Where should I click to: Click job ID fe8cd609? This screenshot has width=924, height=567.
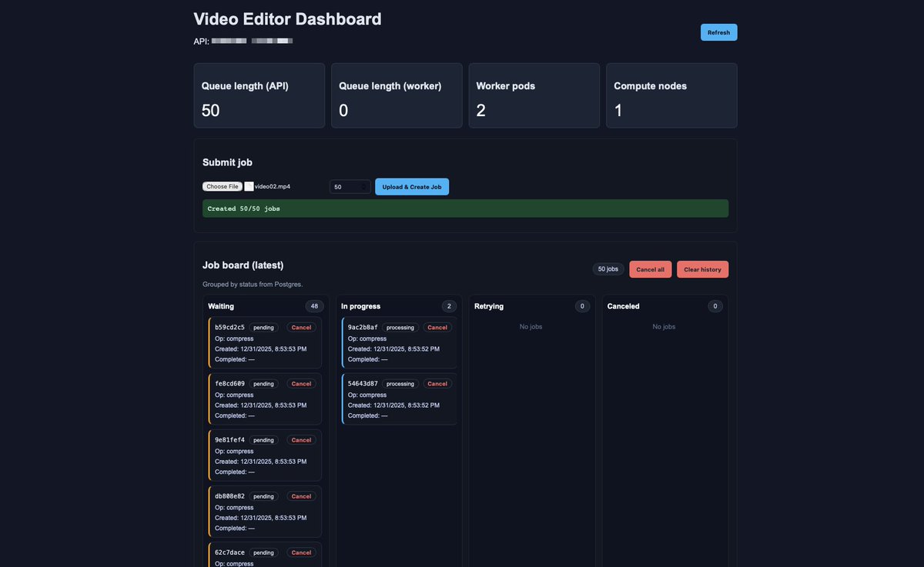click(x=229, y=383)
